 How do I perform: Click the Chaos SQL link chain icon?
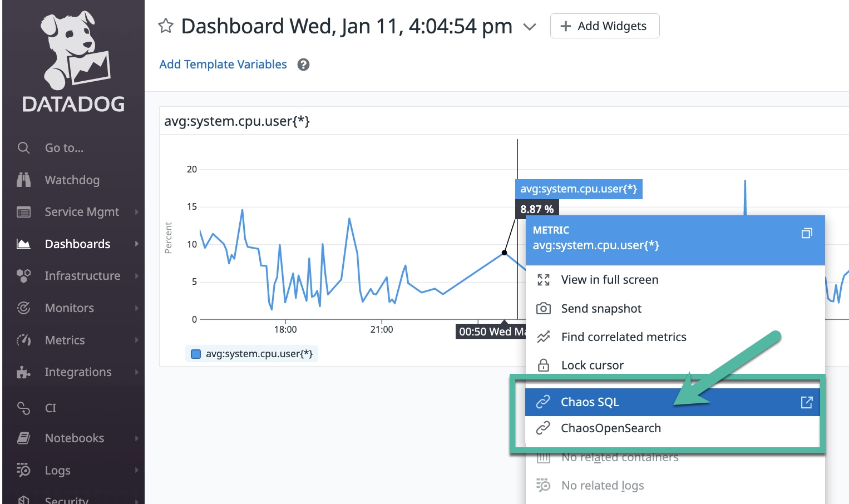pos(543,402)
